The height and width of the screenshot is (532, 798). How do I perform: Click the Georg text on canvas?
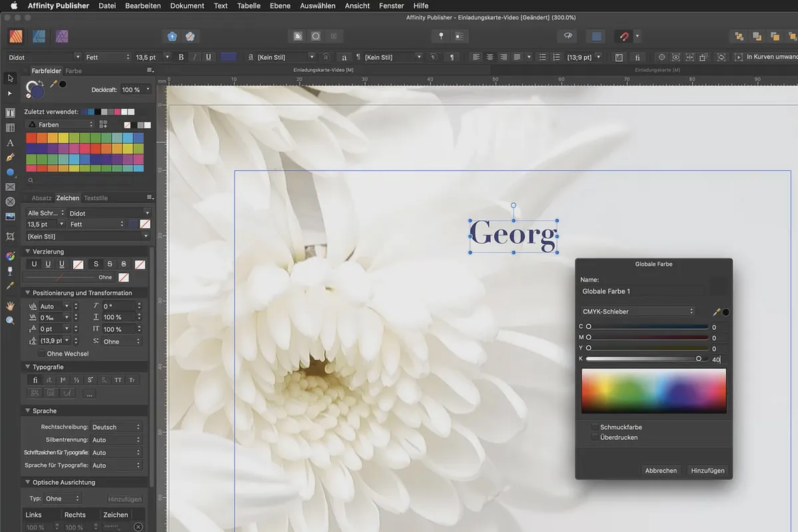click(x=513, y=235)
